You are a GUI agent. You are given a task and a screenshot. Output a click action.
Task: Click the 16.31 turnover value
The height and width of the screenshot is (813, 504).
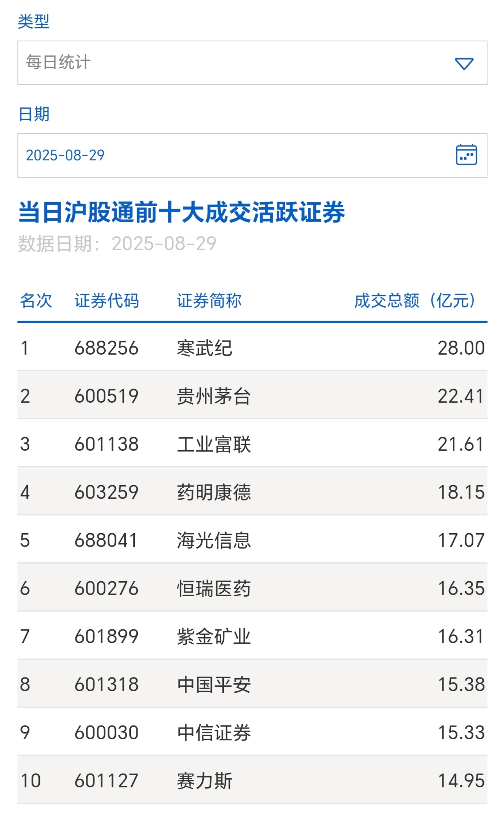pos(461,637)
